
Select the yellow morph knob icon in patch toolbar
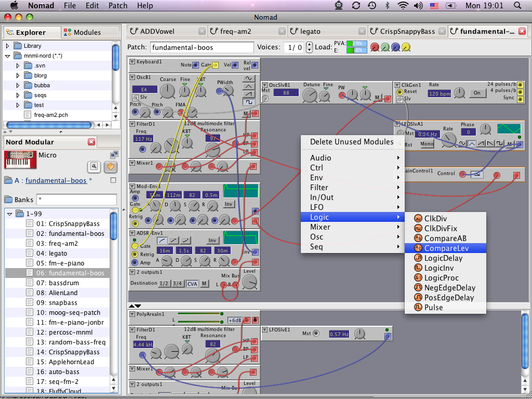(x=405, y=47)
